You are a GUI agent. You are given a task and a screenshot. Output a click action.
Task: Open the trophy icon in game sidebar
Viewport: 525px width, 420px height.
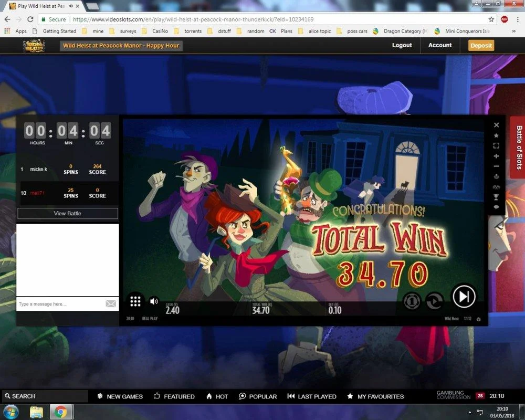[x=496, y=197]
